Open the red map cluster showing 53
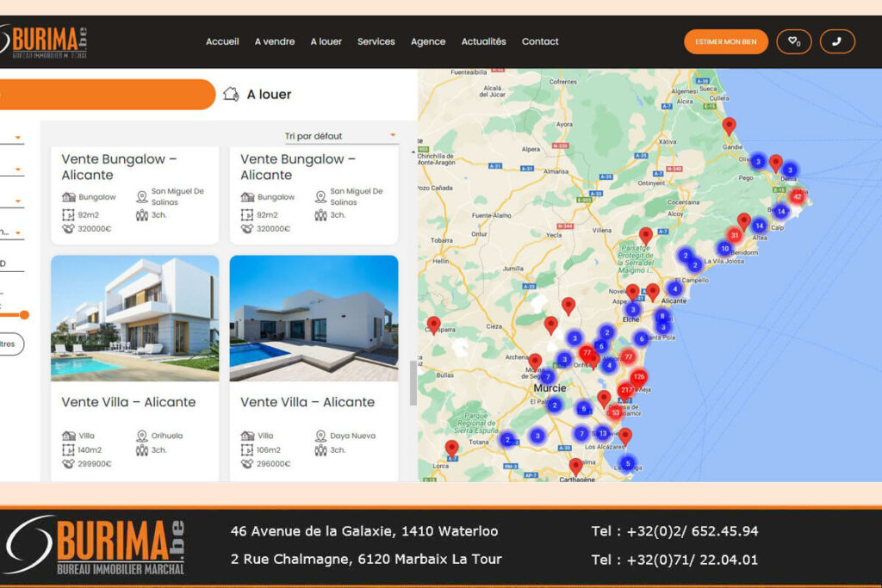The image size is (882, 588). click(x=615, y=412)
